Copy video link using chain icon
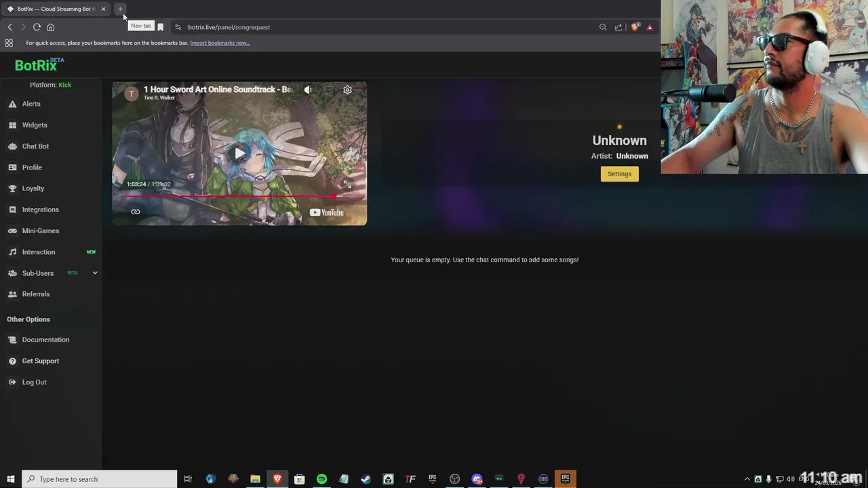The width and height of the screenshot is (868, 488). coord(135,212)
